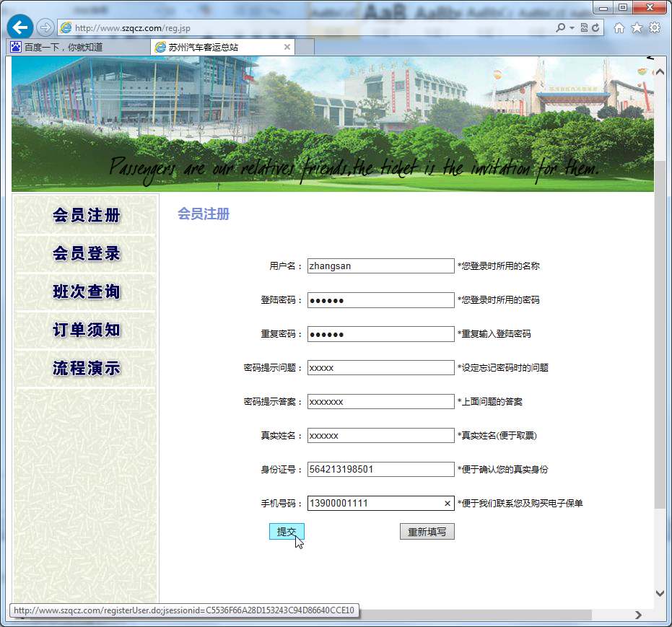This screenshot has height=627, width=672.
Task: Click the station banner image
Action: point(333,124)
